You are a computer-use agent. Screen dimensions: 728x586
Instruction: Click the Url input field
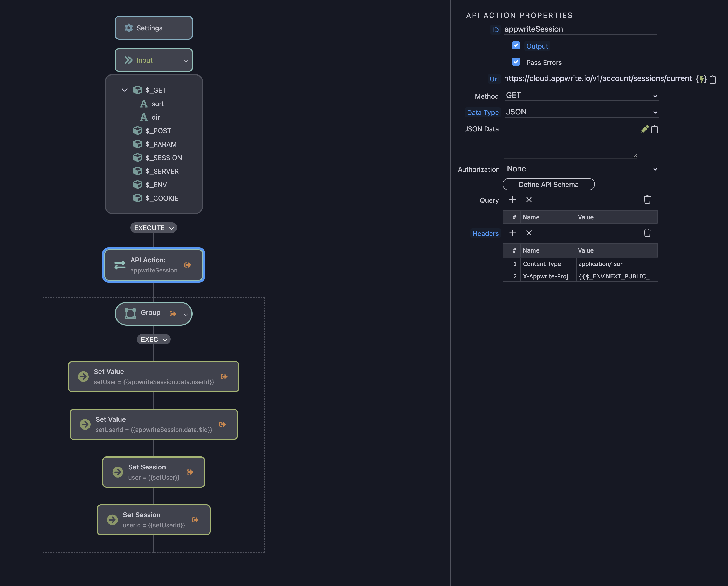(x=598, y=79)
